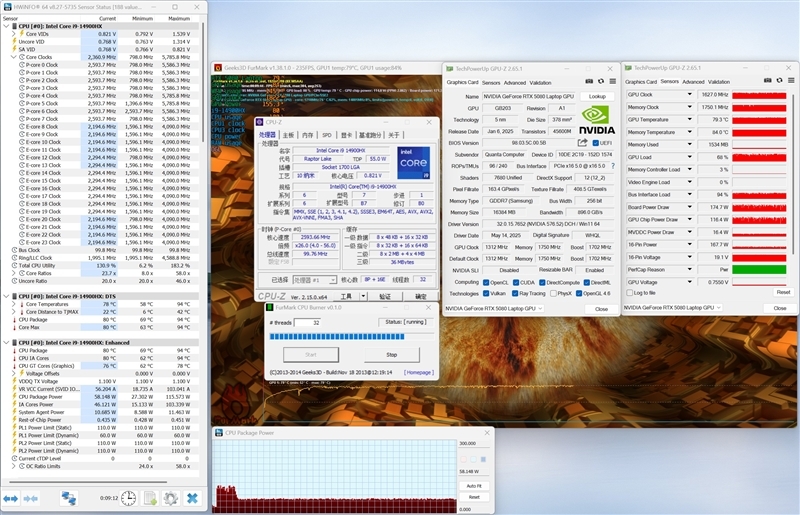Open hamburger menu in GPU-Z Sensors window
Viewport: 800px width, 515px height.
(x=791, y=80)
